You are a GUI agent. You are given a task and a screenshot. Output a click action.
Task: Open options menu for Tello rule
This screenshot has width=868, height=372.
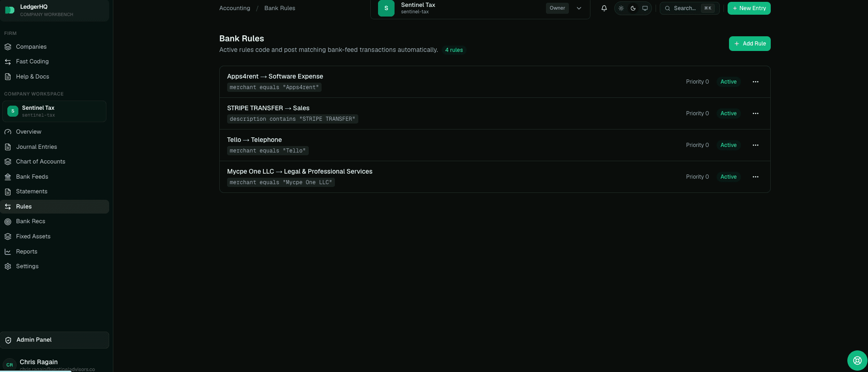[756, 145]
